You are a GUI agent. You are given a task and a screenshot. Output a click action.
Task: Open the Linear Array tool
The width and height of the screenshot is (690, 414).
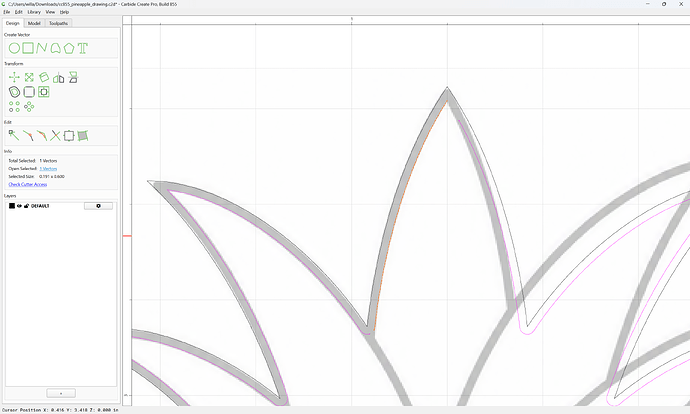(14, 106)
